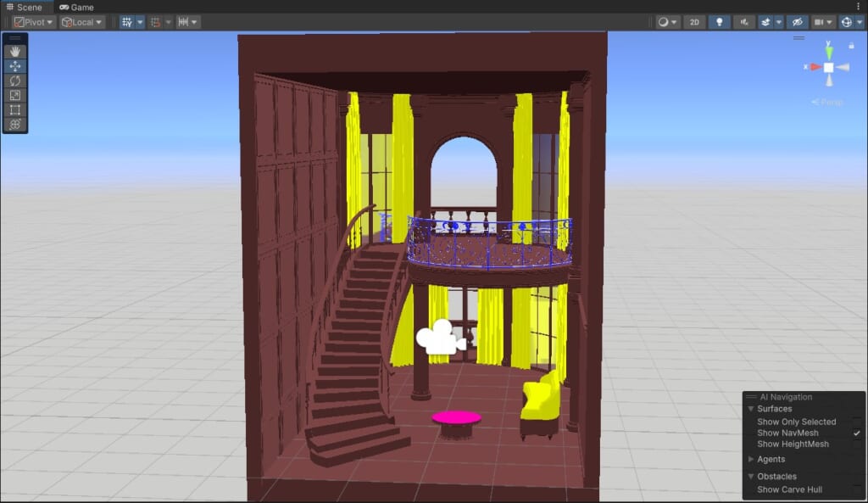
Task: Click the tools overlay drag handle
Action: [15, 38]
